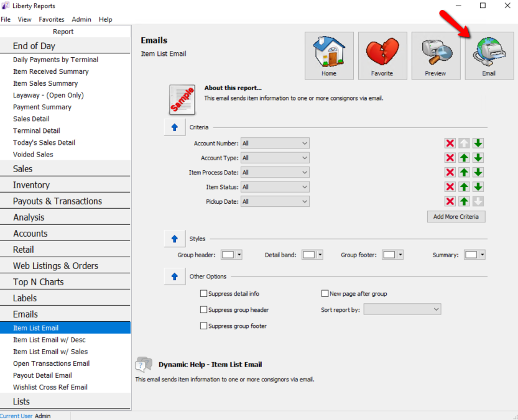The width and height of the screenshot is (518, 420).
Task: Expand the Analysis report category
Action: coord(65,217)
